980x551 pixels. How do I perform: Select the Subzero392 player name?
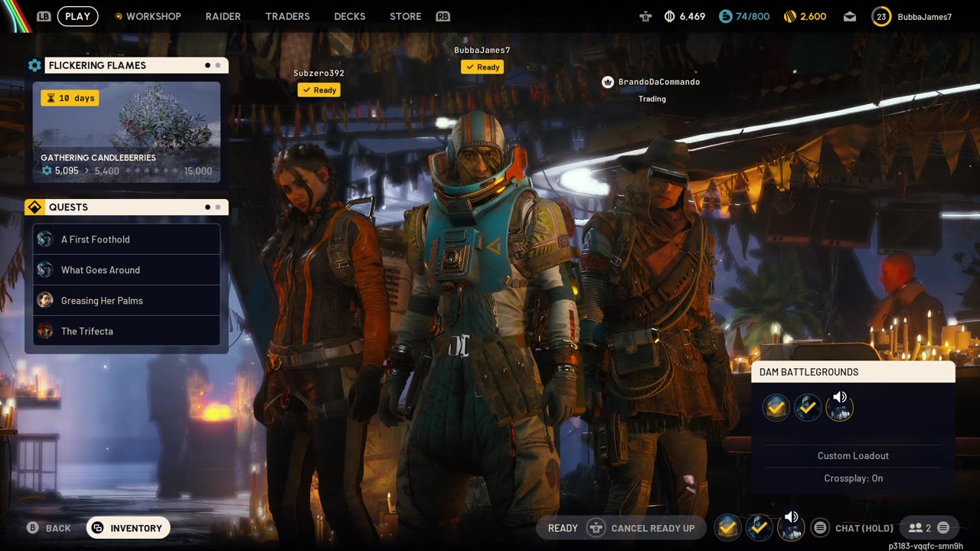point(318,73)
